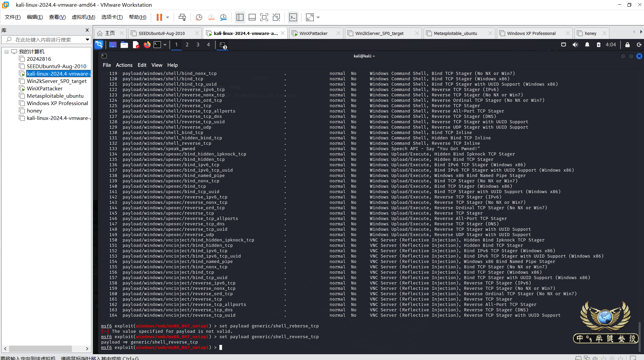Close the kali-linux tab

click(x=283, y=33)
